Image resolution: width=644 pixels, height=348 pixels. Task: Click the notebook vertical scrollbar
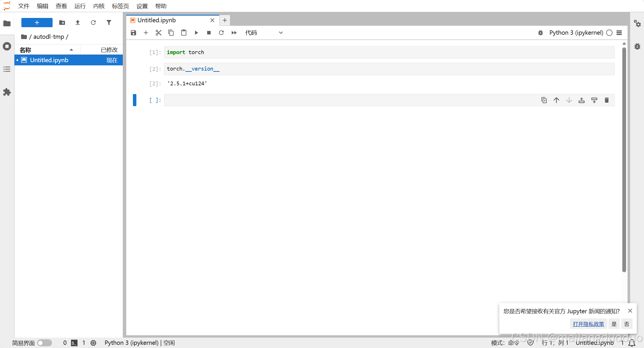tap(624, 159)
